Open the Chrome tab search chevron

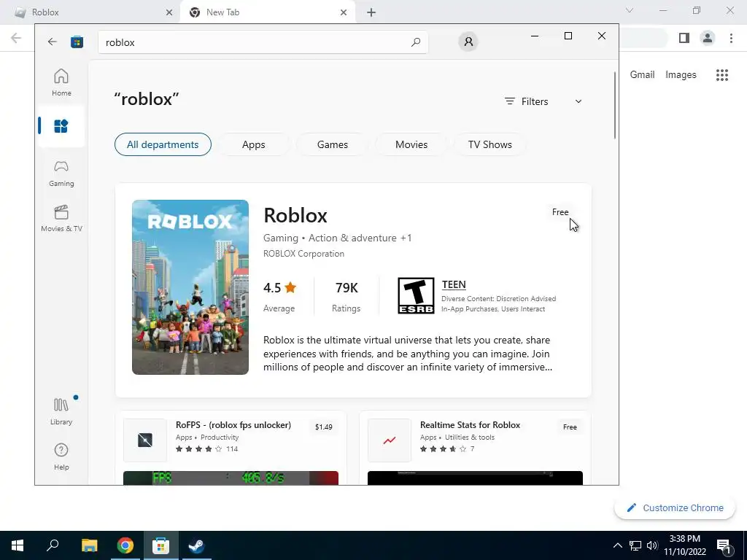pos(630,10)
